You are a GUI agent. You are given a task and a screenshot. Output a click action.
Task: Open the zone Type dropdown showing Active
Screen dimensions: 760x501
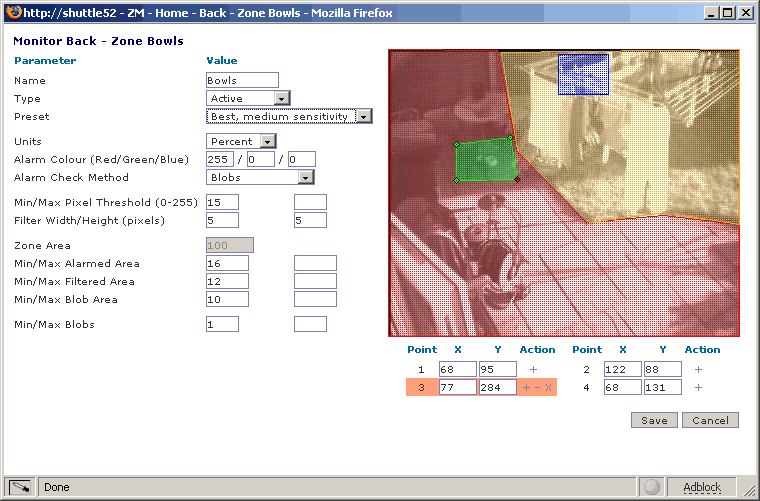tap(248, 98)
